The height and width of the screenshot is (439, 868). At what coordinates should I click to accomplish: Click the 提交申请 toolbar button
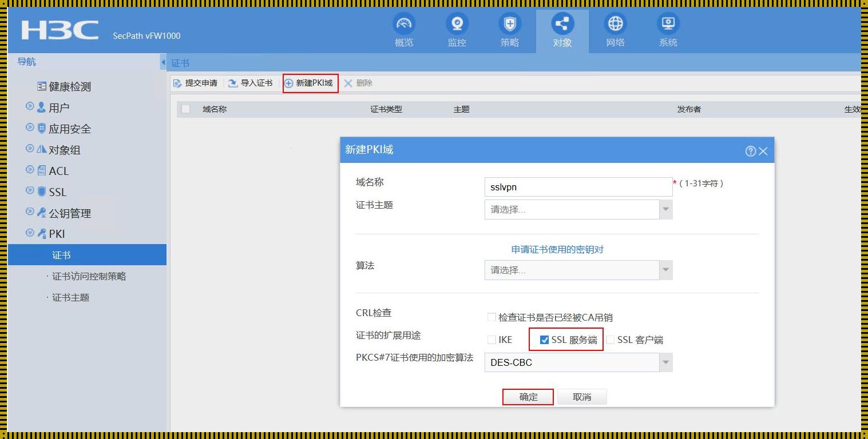196,83
